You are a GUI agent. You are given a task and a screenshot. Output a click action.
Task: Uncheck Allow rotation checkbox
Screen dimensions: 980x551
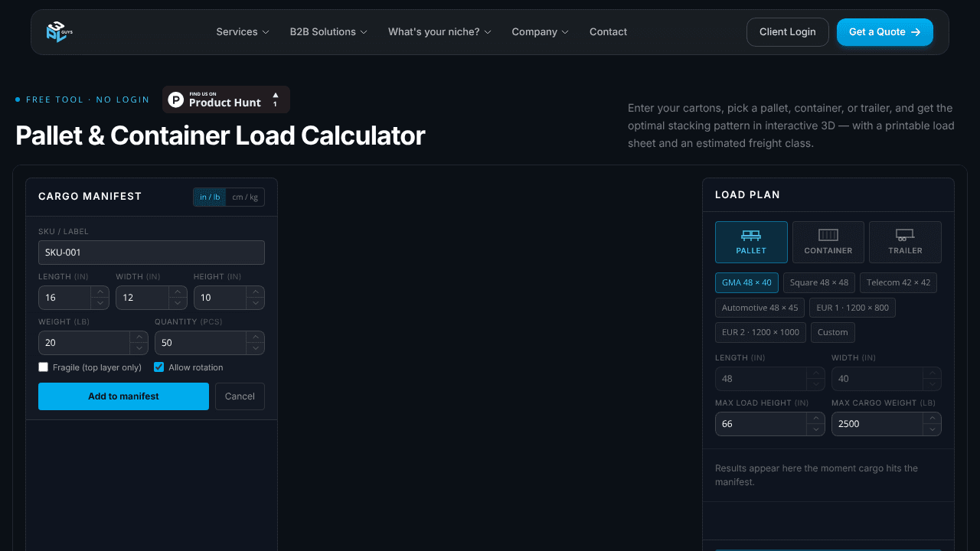tap(159, 367)
